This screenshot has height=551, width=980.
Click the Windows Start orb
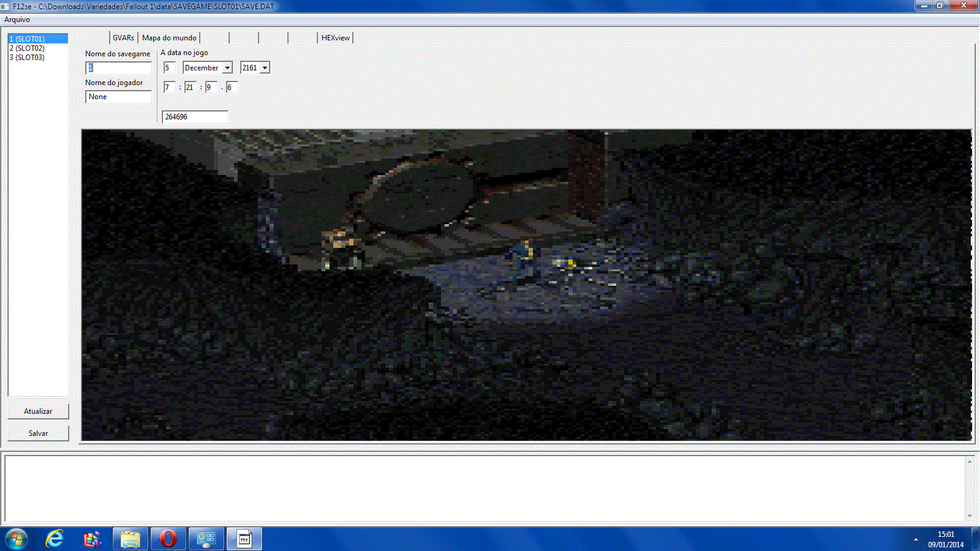[17, 539]
